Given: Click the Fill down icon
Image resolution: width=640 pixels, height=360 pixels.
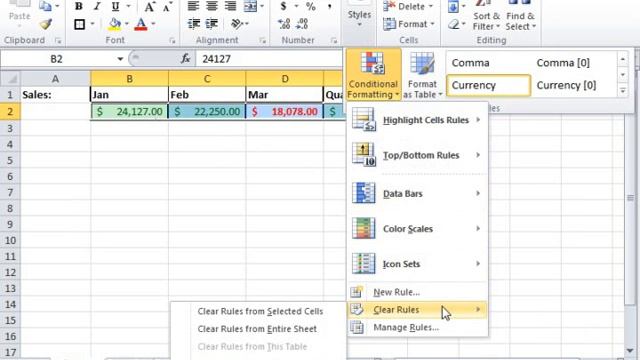Looking at the screenshot, I should click(453, 6).
